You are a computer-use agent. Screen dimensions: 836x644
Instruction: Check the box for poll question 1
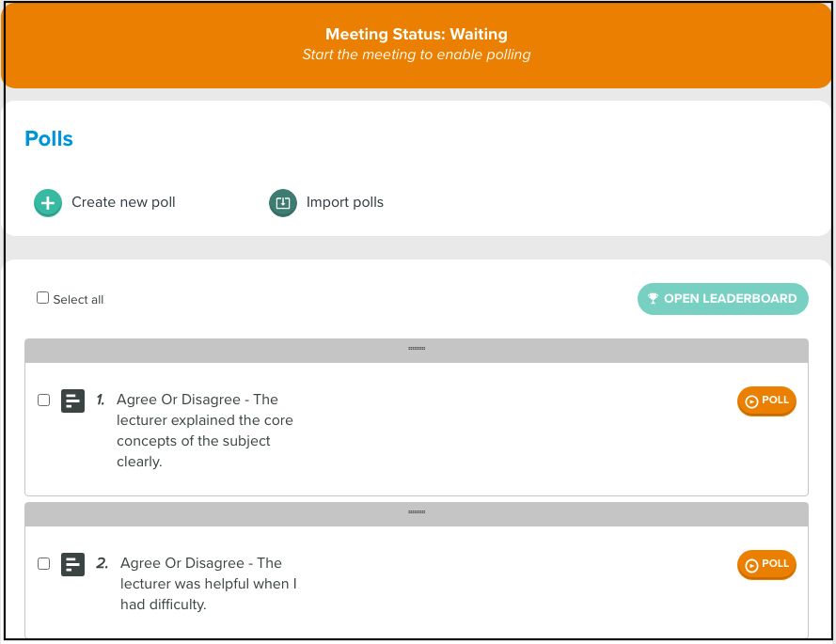43,400
